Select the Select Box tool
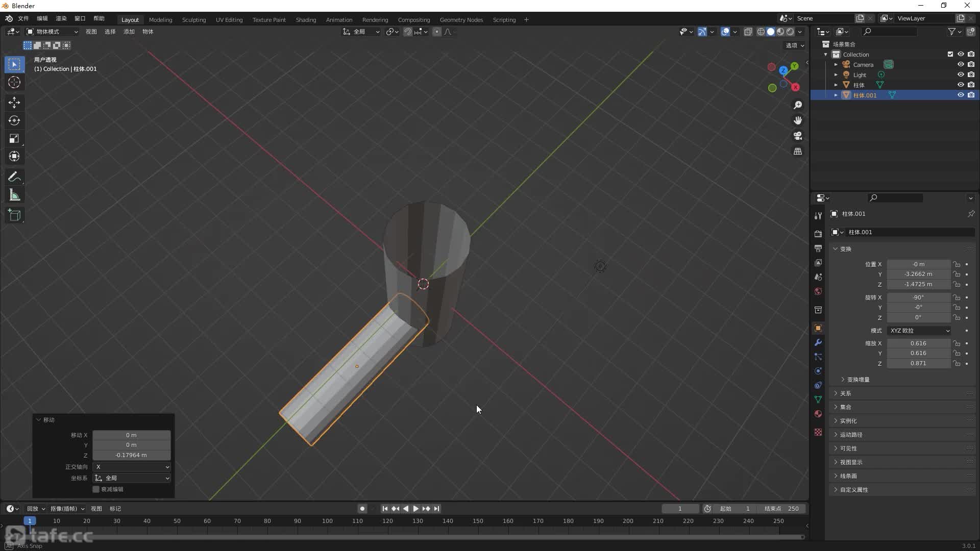The height and width of the screenshot is (551, 980). click(x=14, y=64)
